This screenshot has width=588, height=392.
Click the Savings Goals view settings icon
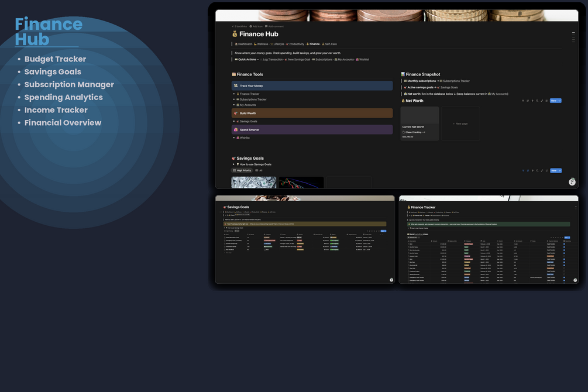coord(546,171)
